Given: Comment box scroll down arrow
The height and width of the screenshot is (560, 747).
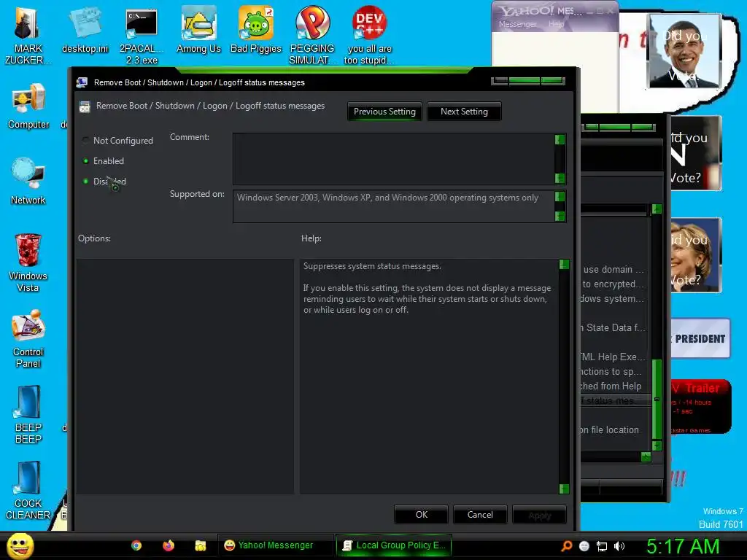Looking at the screenshot, I should (560, 178).
